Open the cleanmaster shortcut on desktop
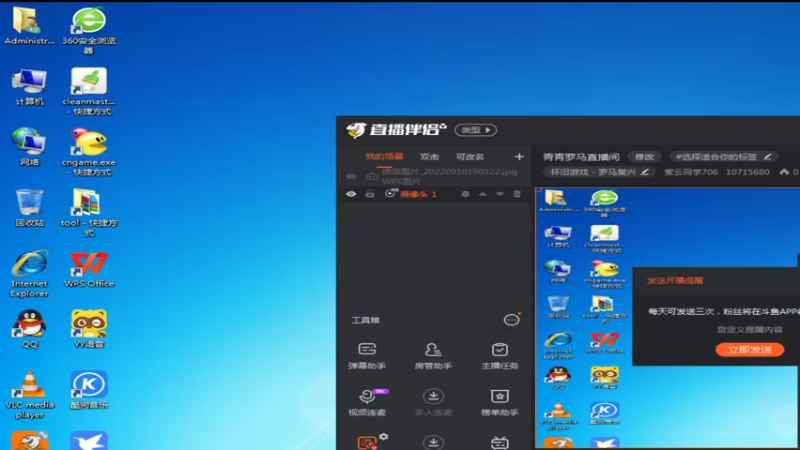This screenshot has width=800, height=450. pyautogui.click(x=89, y=91)
